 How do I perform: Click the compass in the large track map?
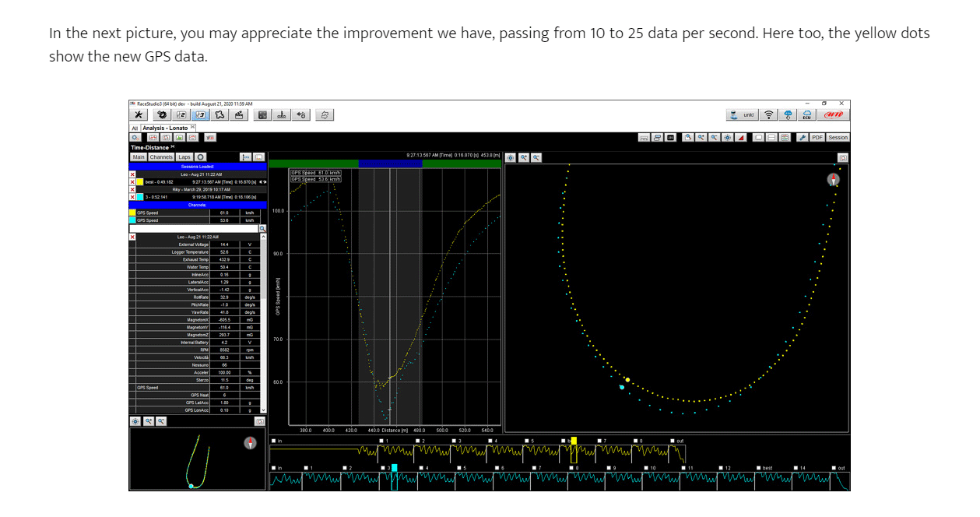click(x=834, y=180)
